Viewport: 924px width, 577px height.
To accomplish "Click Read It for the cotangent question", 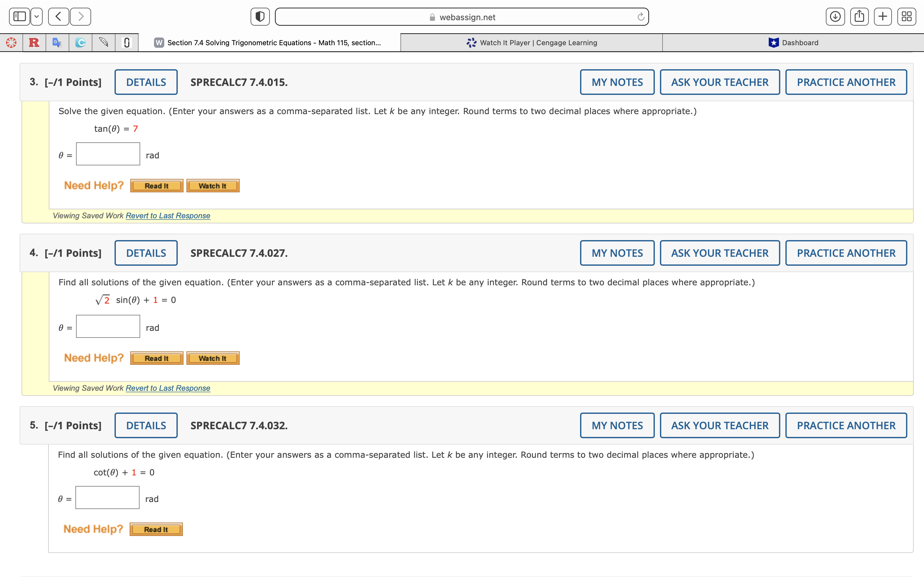I will click(156, 529).
